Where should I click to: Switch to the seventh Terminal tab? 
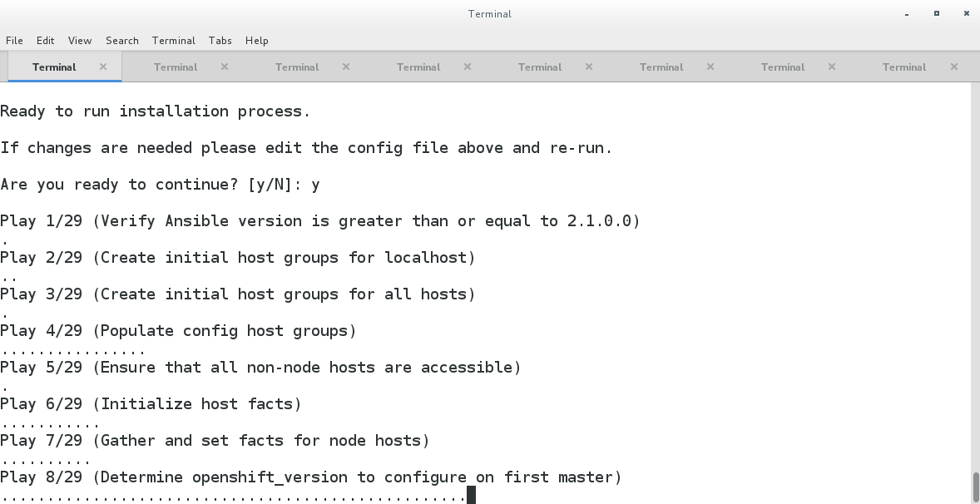pos(783,67)
